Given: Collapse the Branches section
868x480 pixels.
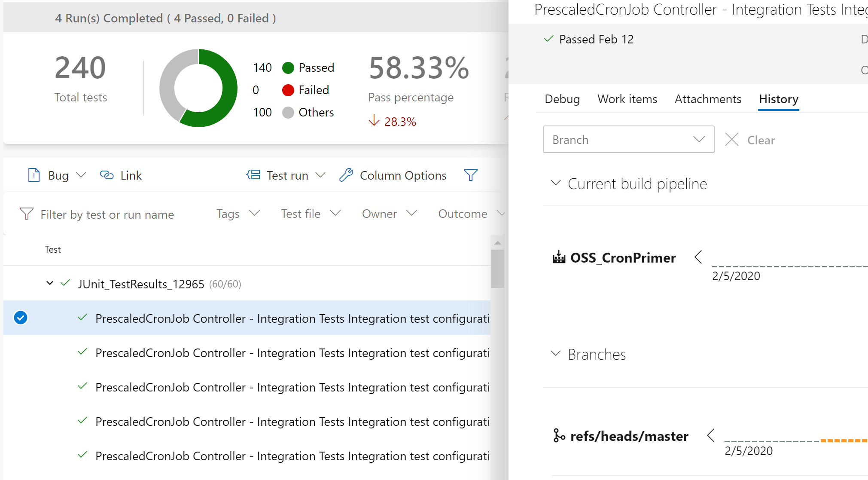Looking at the screenshot, I should point(556,354).
